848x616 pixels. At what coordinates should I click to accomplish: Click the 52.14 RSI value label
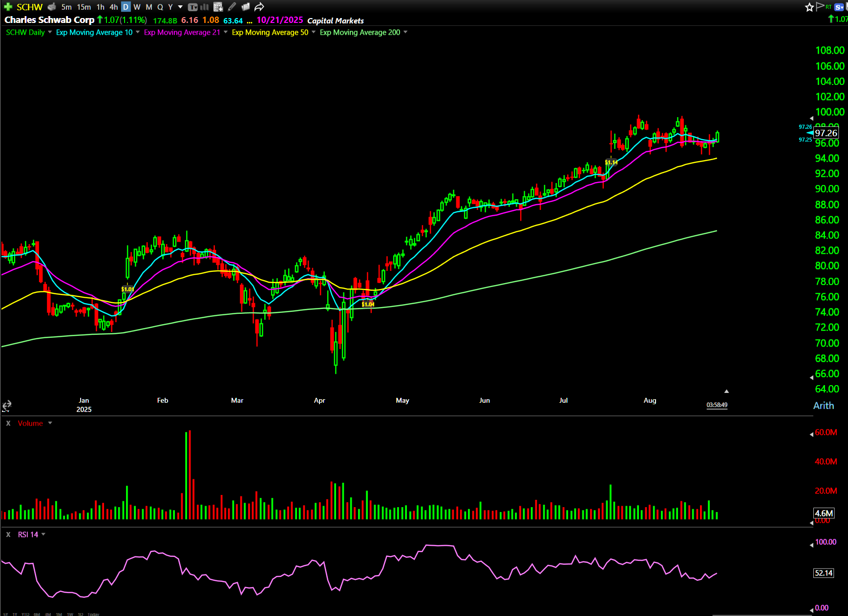tap(824, 573)
